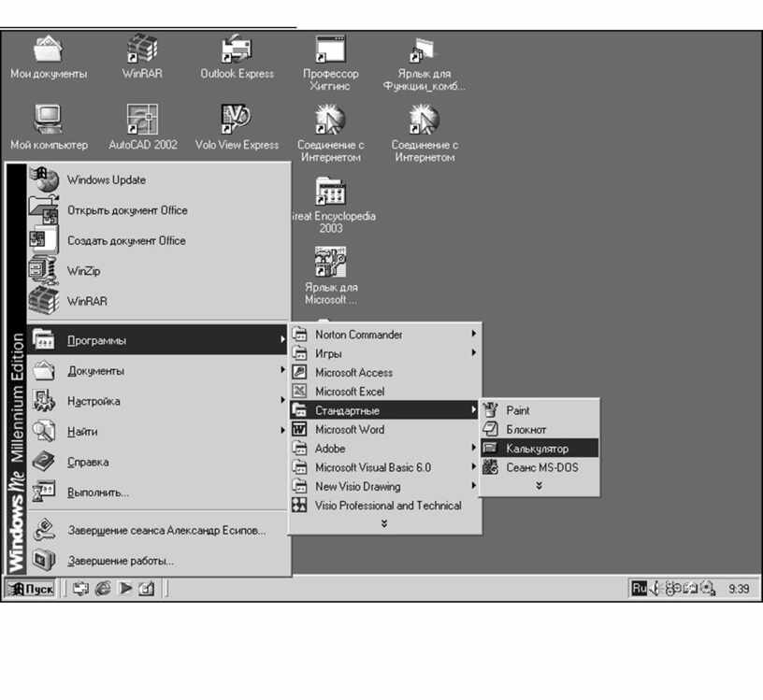This screenshot has height=700, width=763.
Task: Show hidden items in the Programs submenu
Action: pos(384,523)
